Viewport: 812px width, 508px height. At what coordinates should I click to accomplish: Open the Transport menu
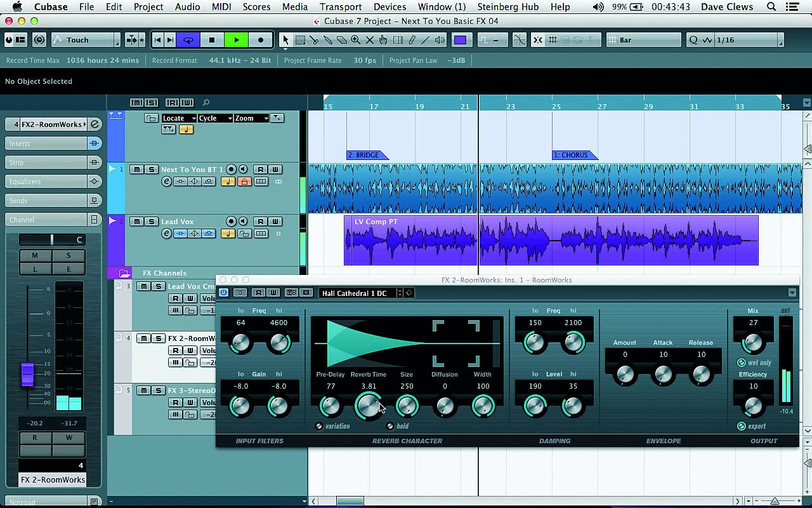pyautogui.click(x=340, y=7)
